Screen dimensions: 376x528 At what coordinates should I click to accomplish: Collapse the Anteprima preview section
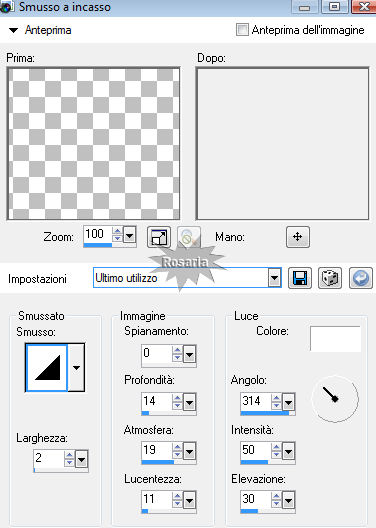click(x=13, y=30)
